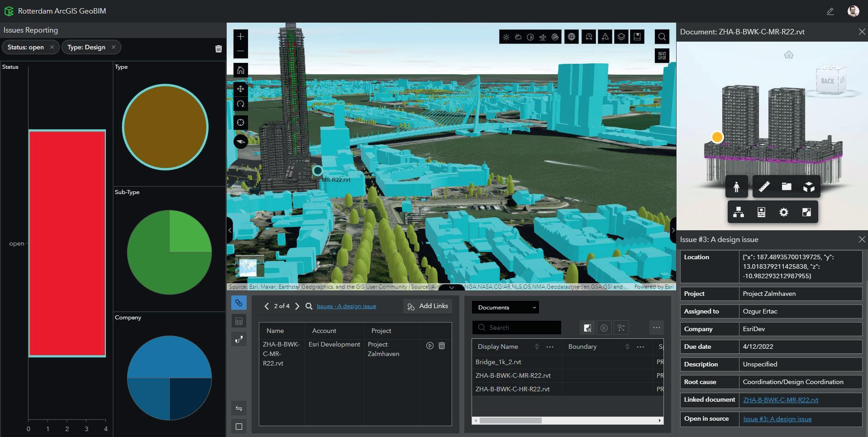This screenshot has height=437, width=868.
Task: Click the Add Links button
Action: pyautogui.click(x=428, y=306)
